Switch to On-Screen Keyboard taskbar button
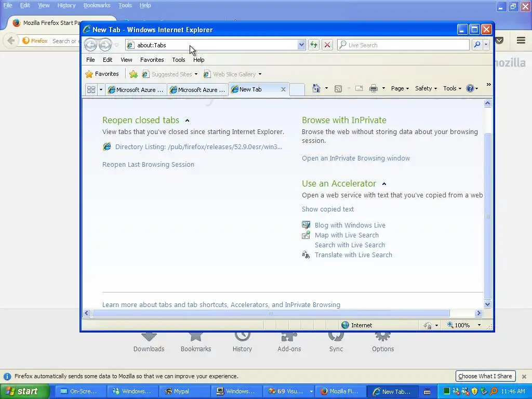Screen dimensions: 532x399 [x=81, y=391]
